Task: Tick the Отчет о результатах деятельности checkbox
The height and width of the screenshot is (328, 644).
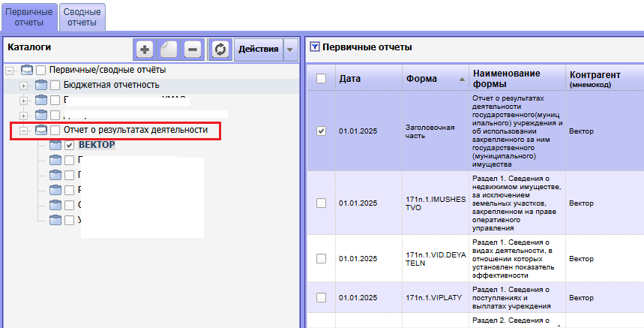Action: tap(55, 130)
